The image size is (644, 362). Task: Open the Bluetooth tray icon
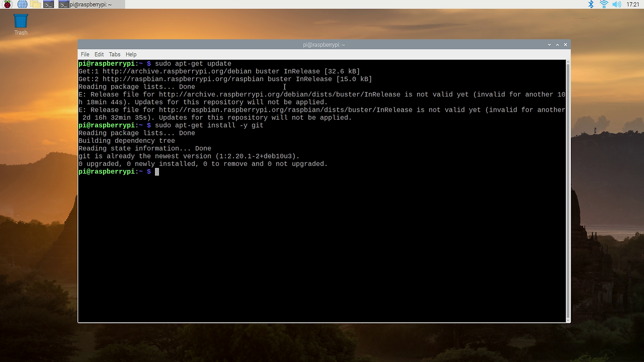(x=591, y=5)
